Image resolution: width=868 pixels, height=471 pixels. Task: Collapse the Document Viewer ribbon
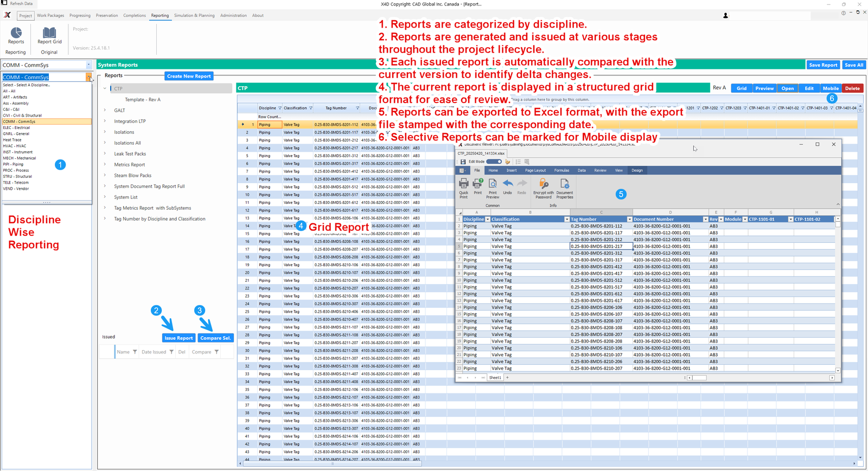tap(838, 204)
